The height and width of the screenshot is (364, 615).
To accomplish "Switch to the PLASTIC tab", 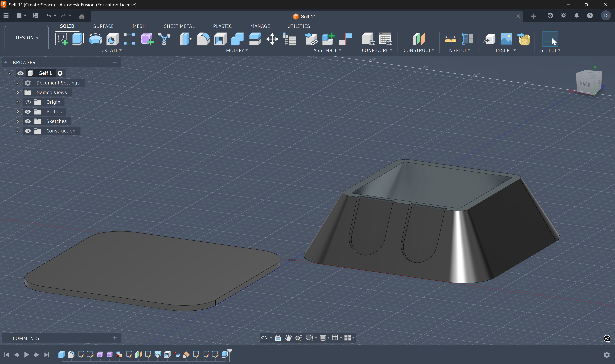I will coord(222,26).
